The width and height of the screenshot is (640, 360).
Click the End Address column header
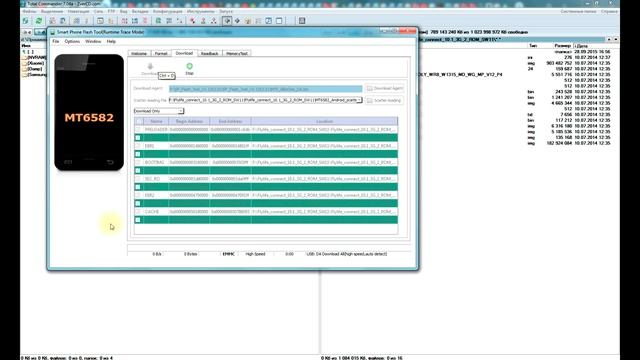pyautogui.click(x=230, y=121)
